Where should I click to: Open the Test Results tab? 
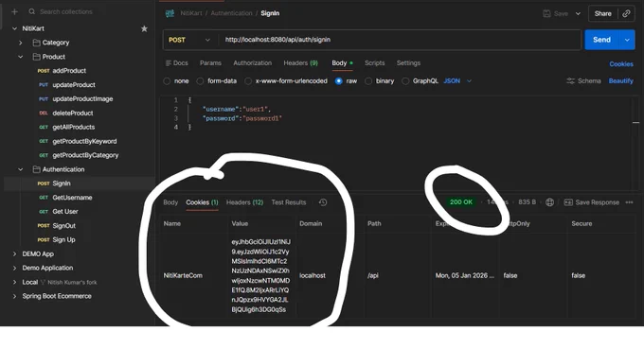pyautogui.click(x=288, y=202)
